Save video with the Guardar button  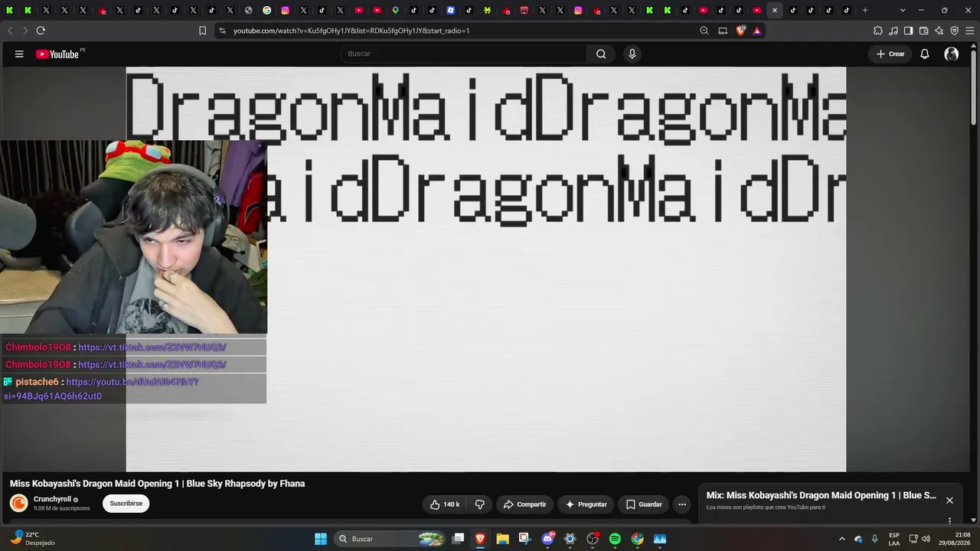643,504
